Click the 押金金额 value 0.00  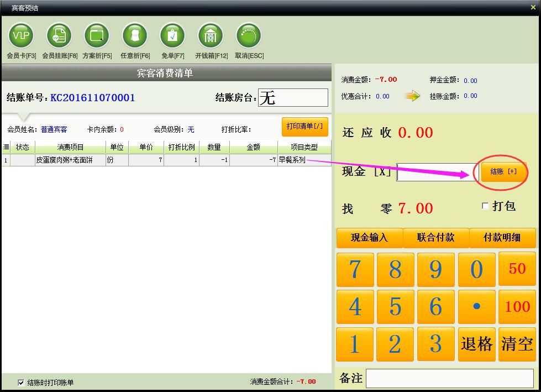470,80
